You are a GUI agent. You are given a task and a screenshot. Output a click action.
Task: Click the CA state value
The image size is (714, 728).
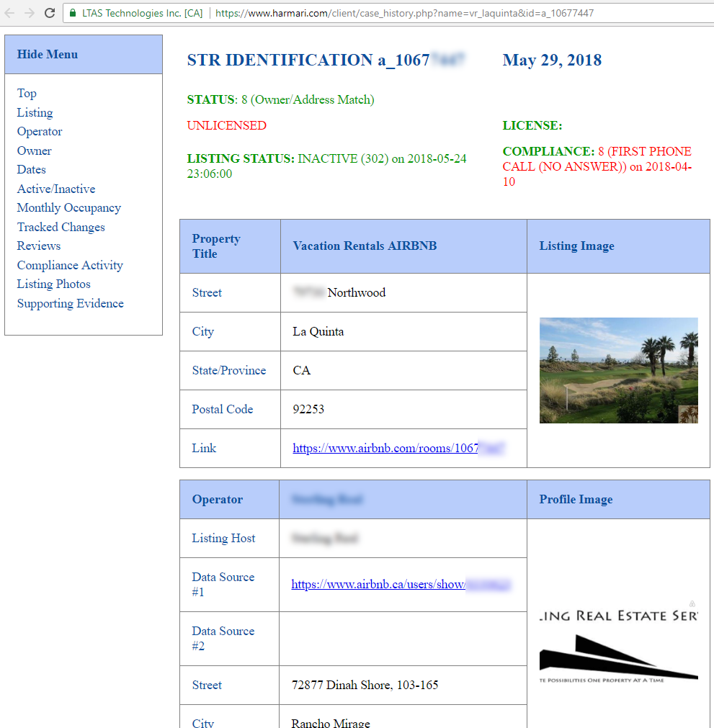tap(301, 371)
